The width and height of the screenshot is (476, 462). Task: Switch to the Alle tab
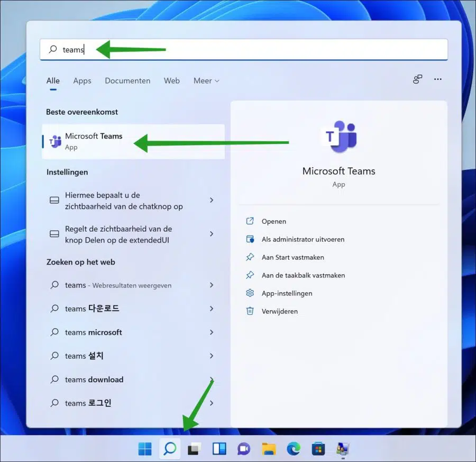[53, 81]
